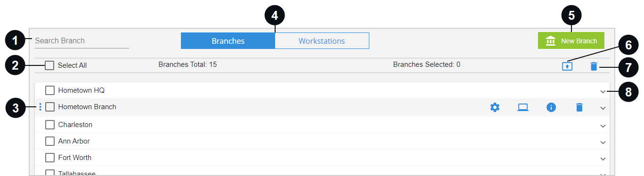Switch to the Workstations tab
The width and height of the screenshot is (644, 176).
coord(322,41)
